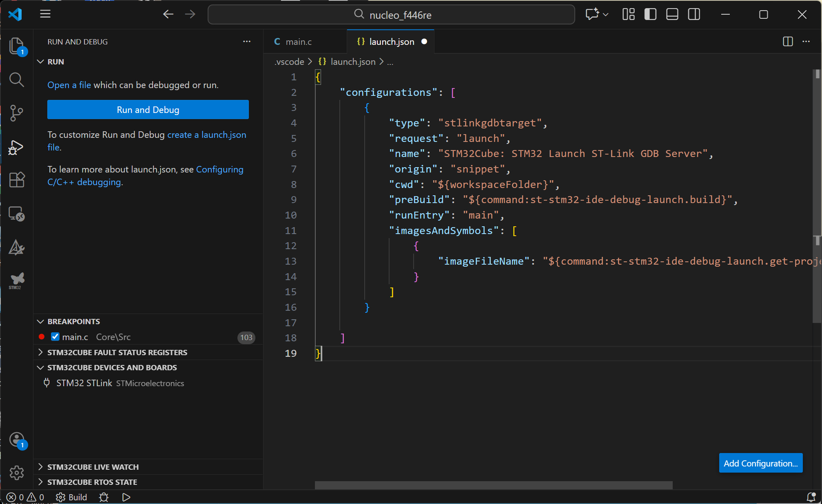Click the Add Configuration button

pos(760,463)
